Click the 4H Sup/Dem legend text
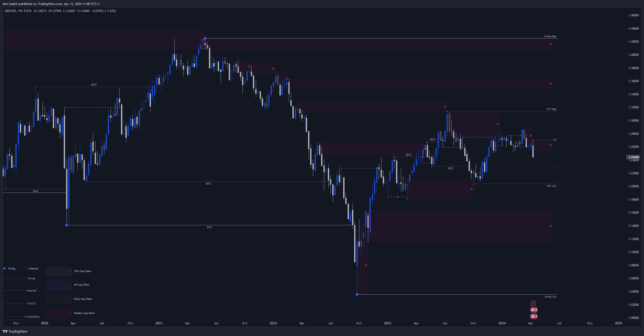 [81, 285]
